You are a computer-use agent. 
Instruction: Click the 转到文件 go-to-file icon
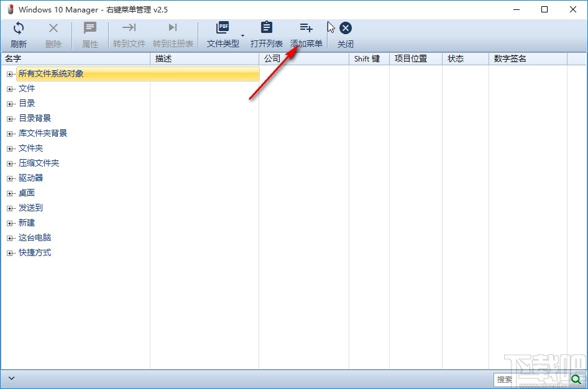pos(129,28)
